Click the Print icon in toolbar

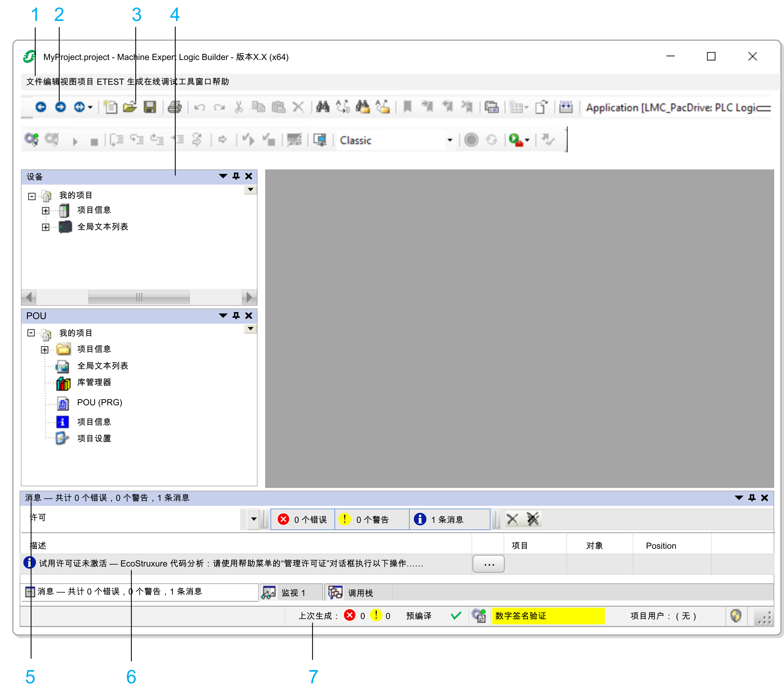tap(175, 107)
